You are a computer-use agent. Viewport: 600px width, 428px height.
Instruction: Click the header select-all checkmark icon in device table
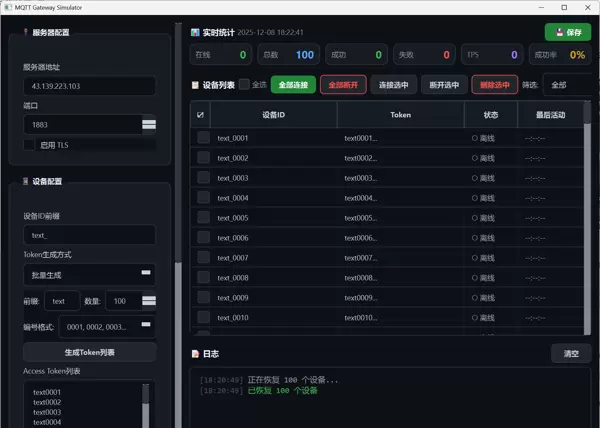pyautogui.click(x=202, y=115)
